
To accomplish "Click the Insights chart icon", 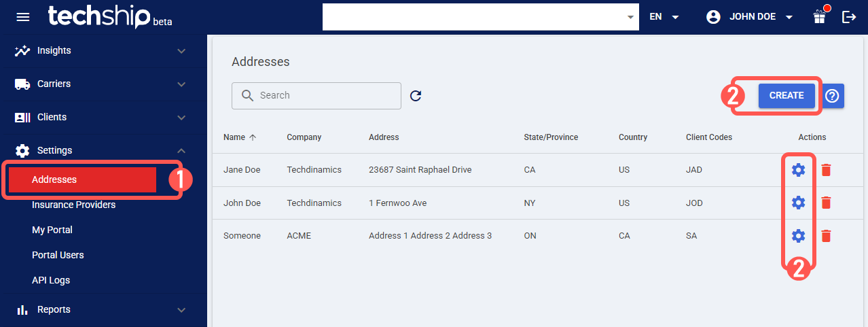I will tap(22, 50).
